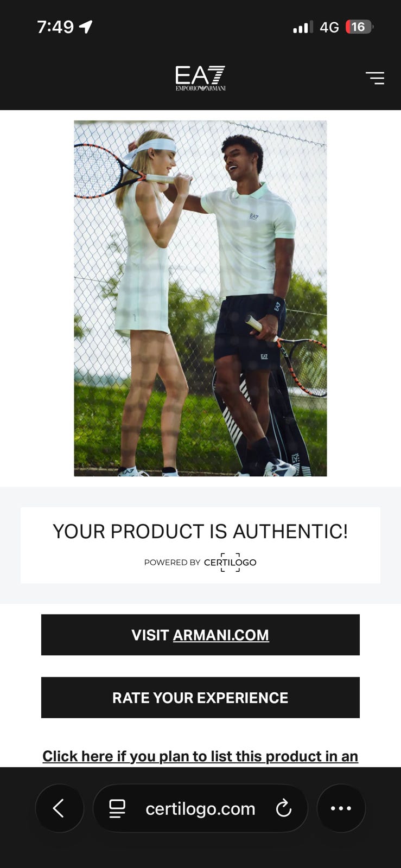Open the browser three-dots menu

click(x=341, y=808)
